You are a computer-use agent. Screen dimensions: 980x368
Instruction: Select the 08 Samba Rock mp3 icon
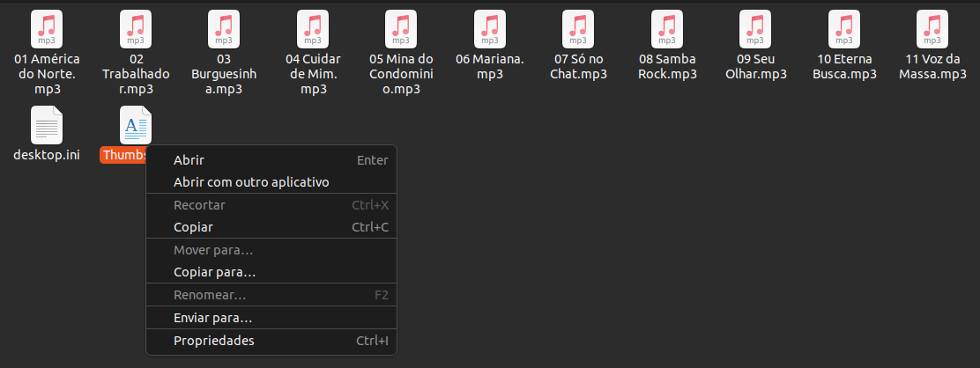(x=667, y=29)
